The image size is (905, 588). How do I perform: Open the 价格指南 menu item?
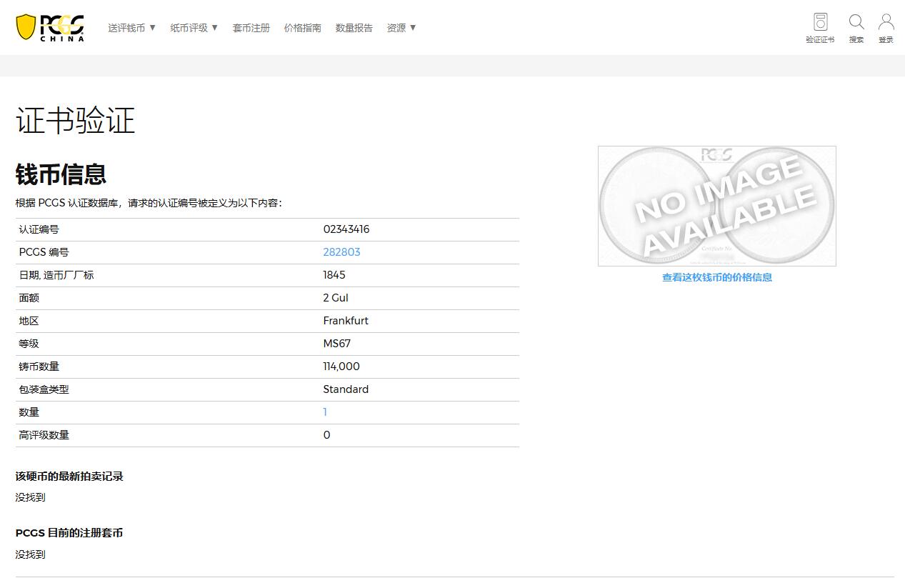(303, 28)
